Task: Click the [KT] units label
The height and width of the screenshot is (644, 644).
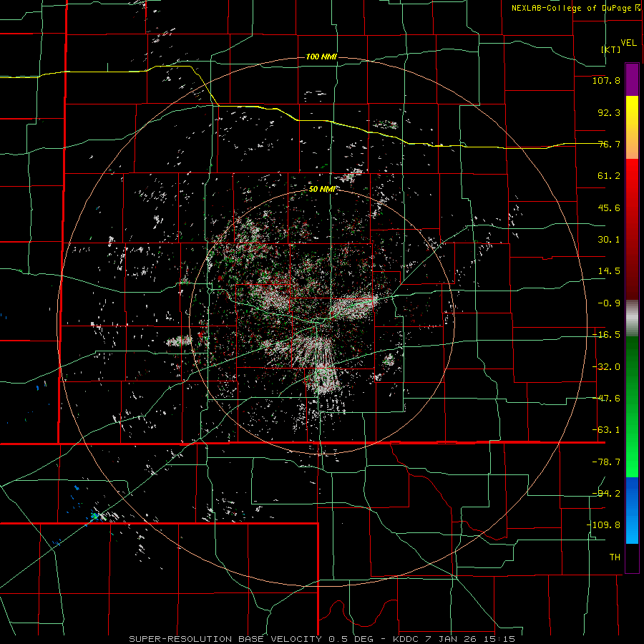Action: click(611, 49)
